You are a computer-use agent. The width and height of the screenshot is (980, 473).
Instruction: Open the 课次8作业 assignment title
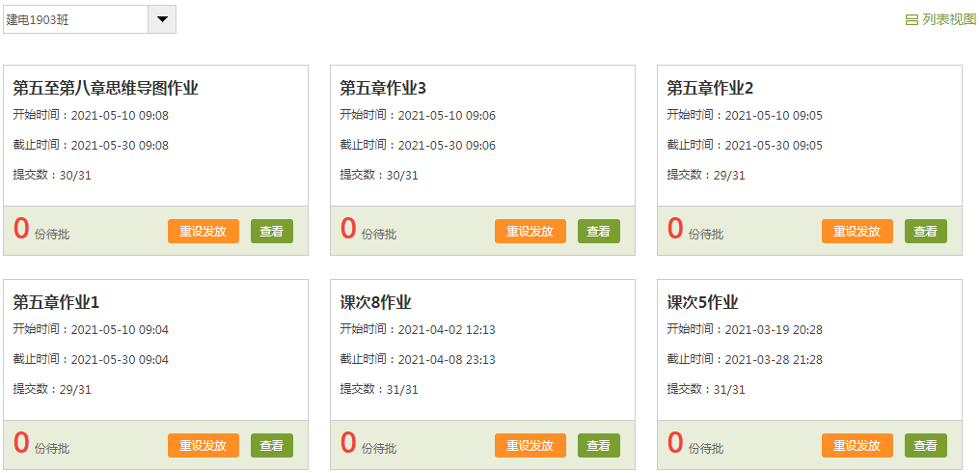coord(375,303)
